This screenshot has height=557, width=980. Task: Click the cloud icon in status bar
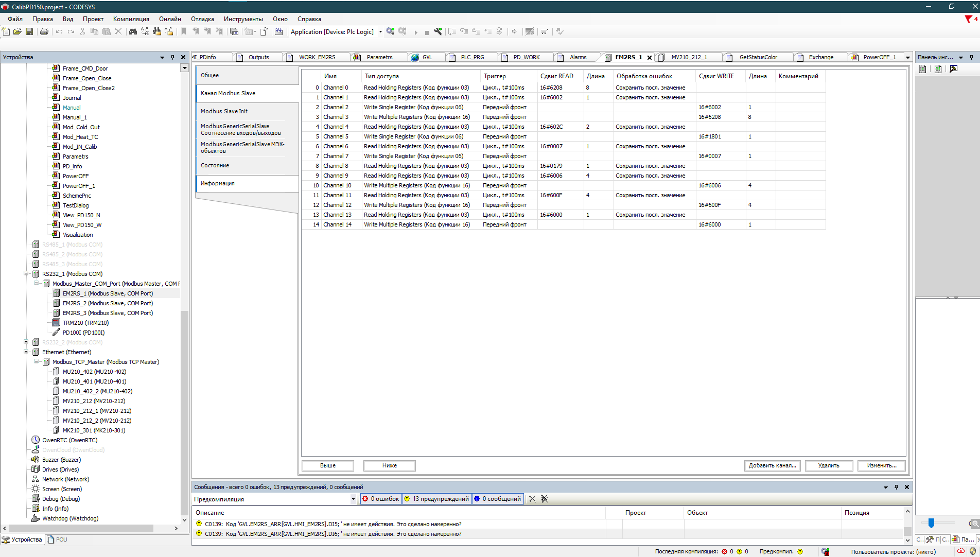(961, 551)
